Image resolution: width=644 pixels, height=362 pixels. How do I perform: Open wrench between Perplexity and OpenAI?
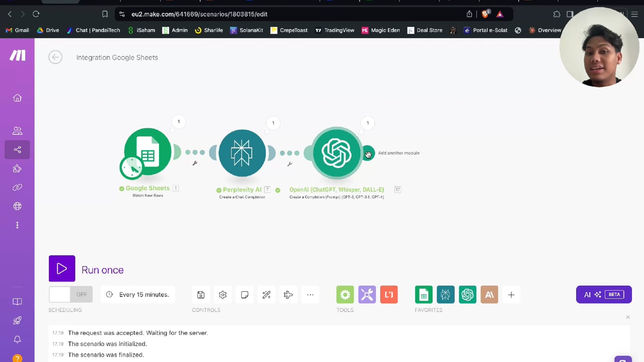coord(289,163)
